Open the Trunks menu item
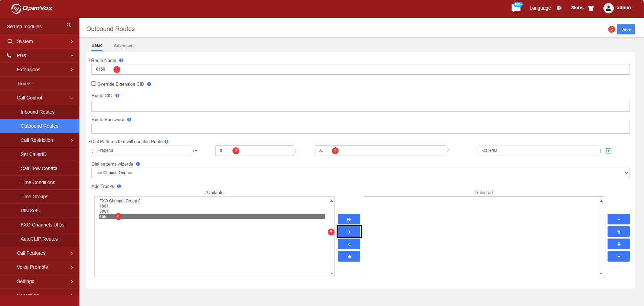The height and width of the screenshot is (306, 644). pyautogui.click(x=40, y=84)
